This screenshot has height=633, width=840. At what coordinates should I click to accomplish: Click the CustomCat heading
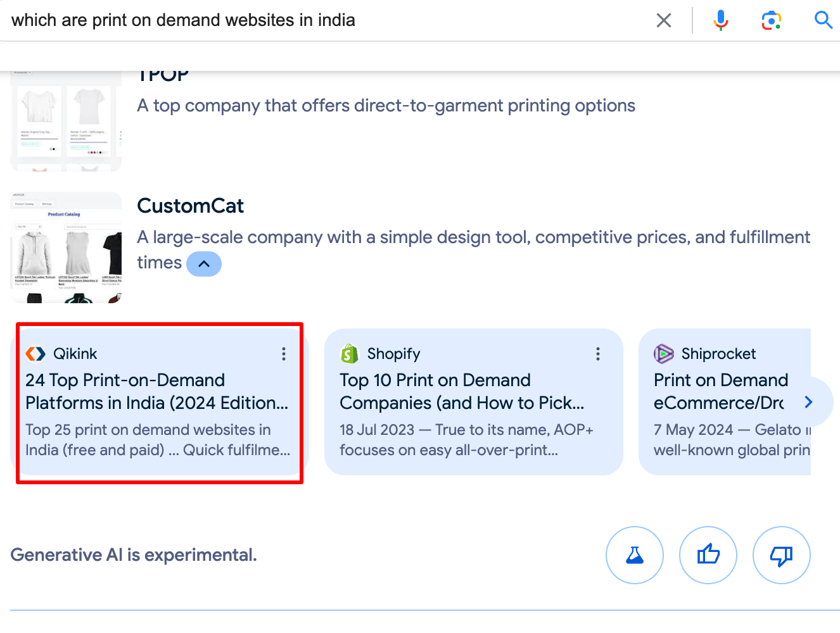pyautogui.click(x=190, y=206)
